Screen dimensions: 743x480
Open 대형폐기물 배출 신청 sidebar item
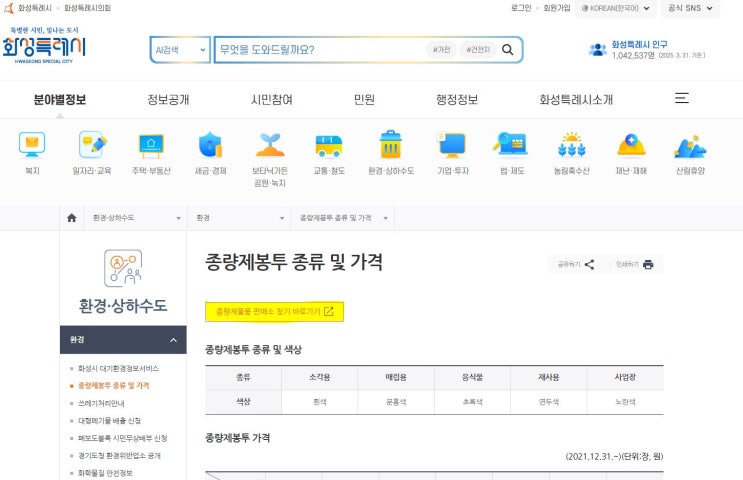[x=109, y=421]
